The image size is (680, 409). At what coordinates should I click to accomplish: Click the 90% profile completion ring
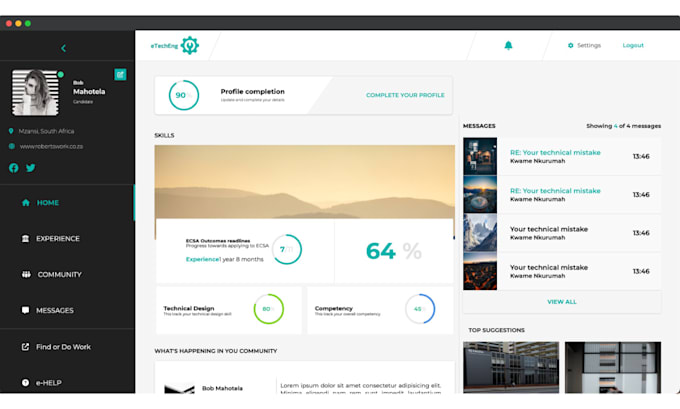click(184, 95)
